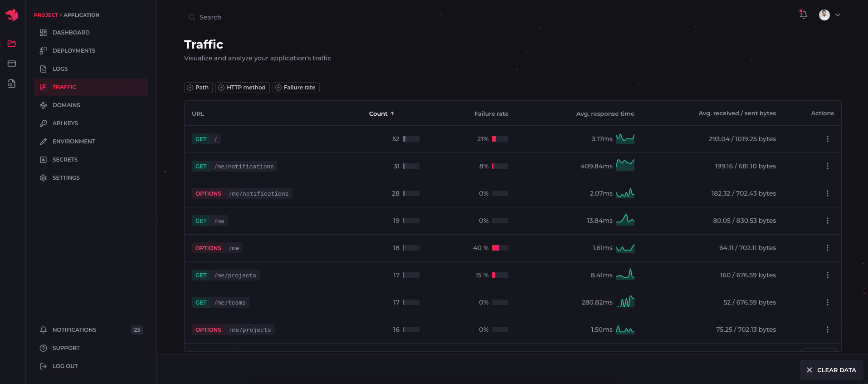
Task: Open the billing card icon in left rail
Action: point(12,64)
